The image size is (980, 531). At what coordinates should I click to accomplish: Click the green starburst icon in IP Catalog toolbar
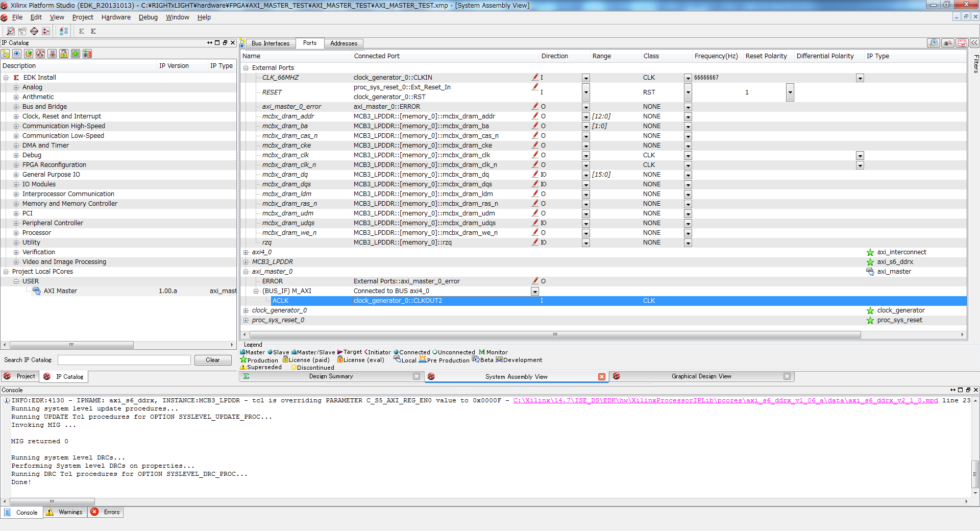[x=76, y=54]
